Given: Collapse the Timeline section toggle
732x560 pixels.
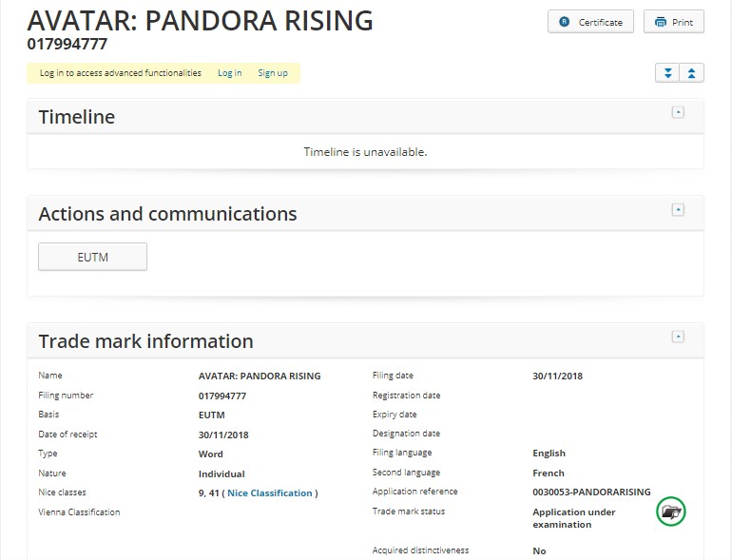Looking at the screenshot, I should coord(678,112).
